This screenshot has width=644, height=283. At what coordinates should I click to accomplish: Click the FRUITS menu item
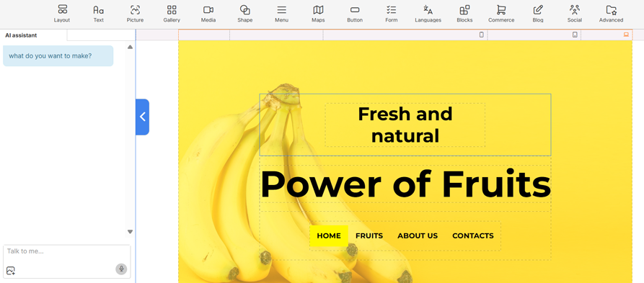tap(369, 236)
